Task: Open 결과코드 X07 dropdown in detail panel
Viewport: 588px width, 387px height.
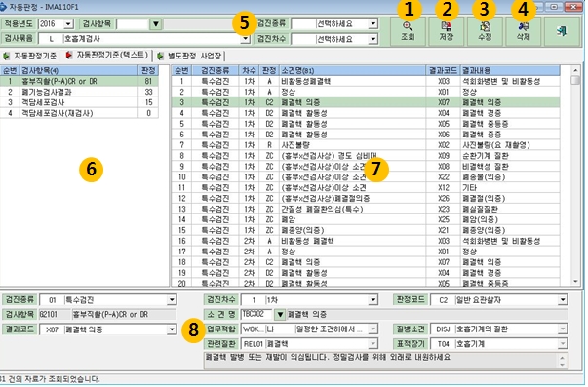Action: tap(172, 329)
